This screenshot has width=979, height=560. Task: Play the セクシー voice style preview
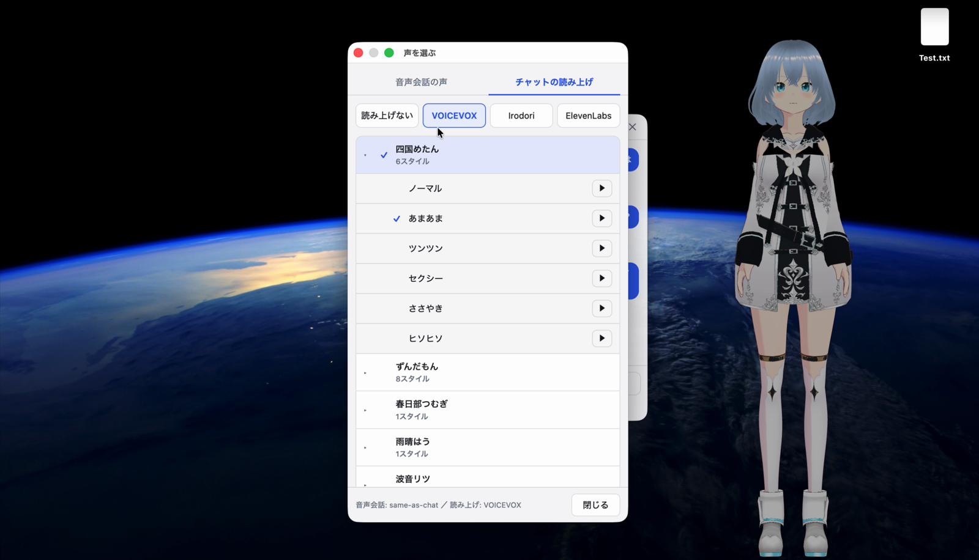pos(601,278)
